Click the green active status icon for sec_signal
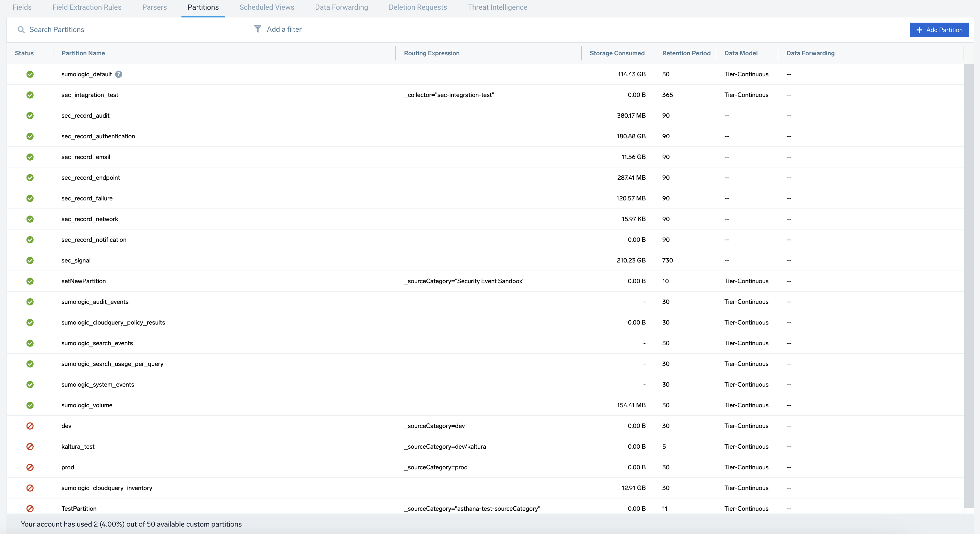The width and height of the screenshot is (980, 534). coord(30,261)
